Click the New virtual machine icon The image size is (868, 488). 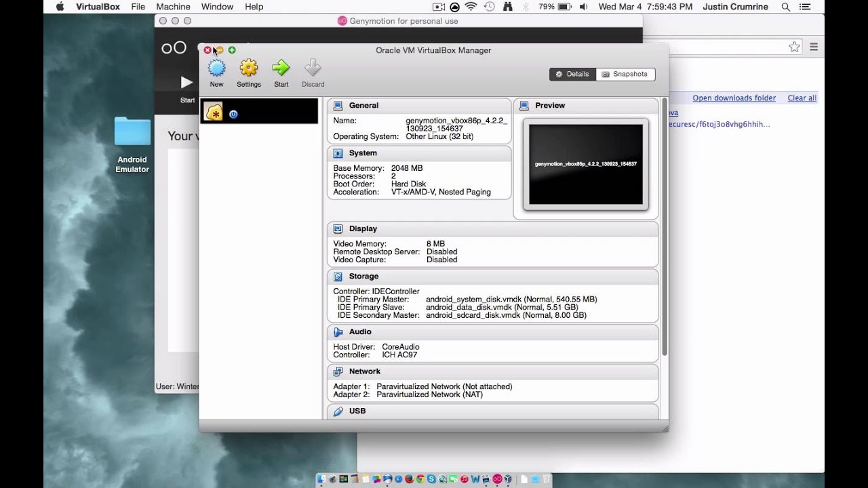pyautogui.click(x=216, y=68)
